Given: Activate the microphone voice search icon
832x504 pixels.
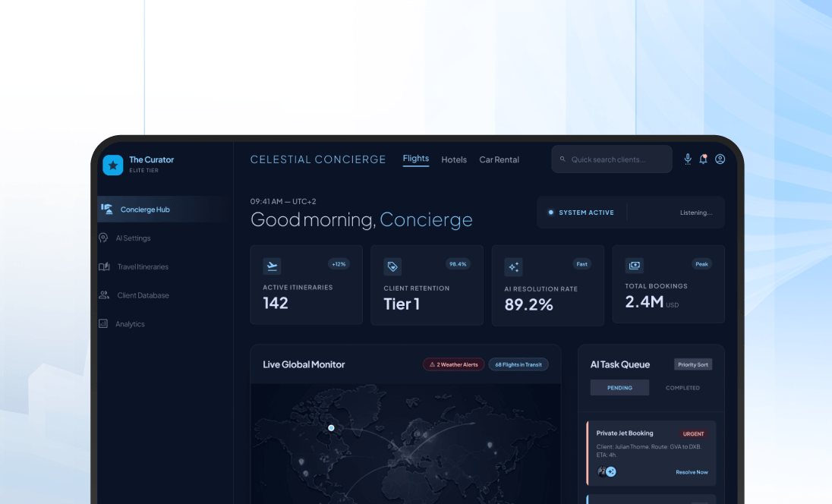Looking at the screenshot, I should click(688, 159).
